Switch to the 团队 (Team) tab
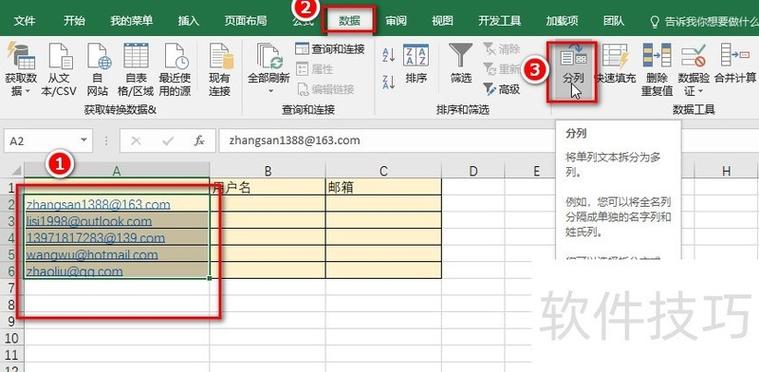This screenshot has width=759, height=372. [614, 21]
